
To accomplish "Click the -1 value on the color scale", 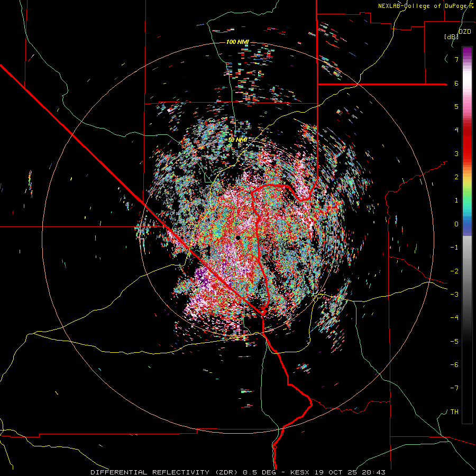I will 454,248.
